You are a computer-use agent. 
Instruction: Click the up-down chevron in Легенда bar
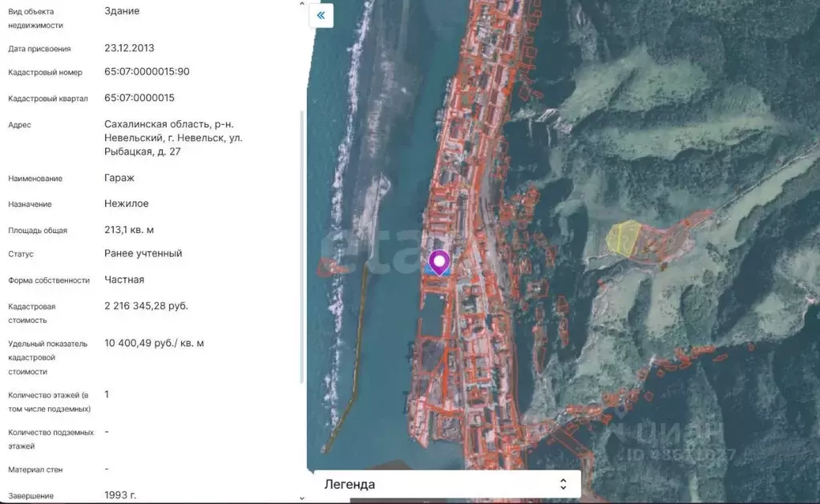pyautogui.click(x=563, y=484)
